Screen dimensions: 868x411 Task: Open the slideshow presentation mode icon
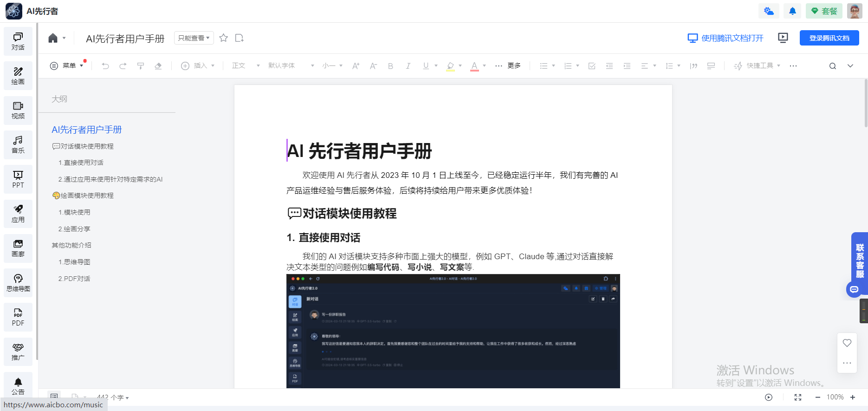tap(783, 38)
